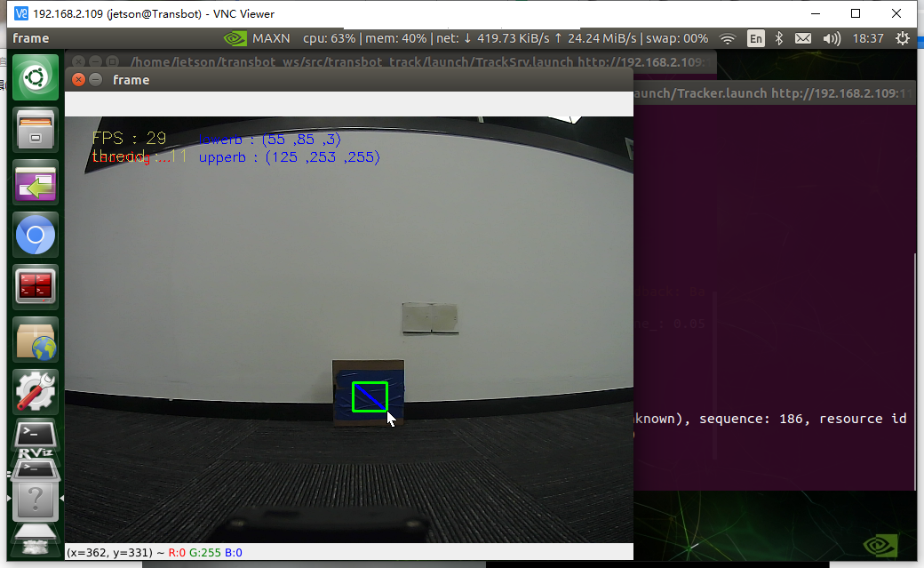
Task: Click the VNC Viewer title bar app icon
Action: [x=21, y=13]
